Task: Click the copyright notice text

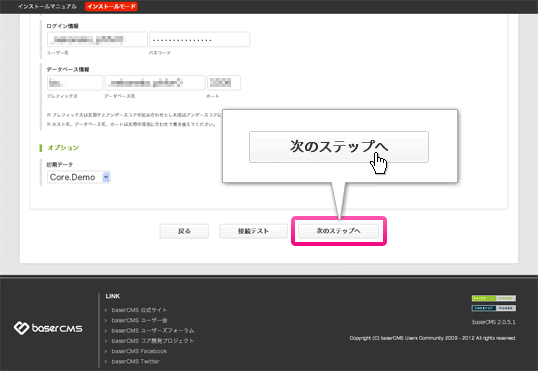Action: (x=432, y=338)
